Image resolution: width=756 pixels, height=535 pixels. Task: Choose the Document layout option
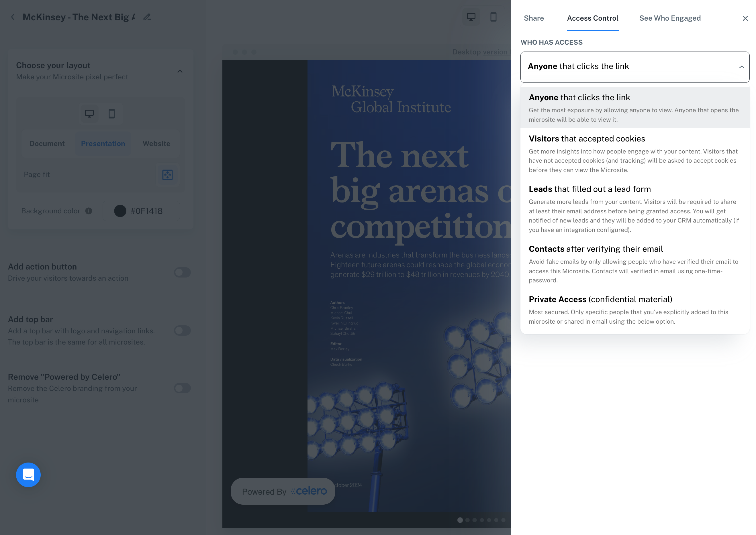tap(47, 144)
